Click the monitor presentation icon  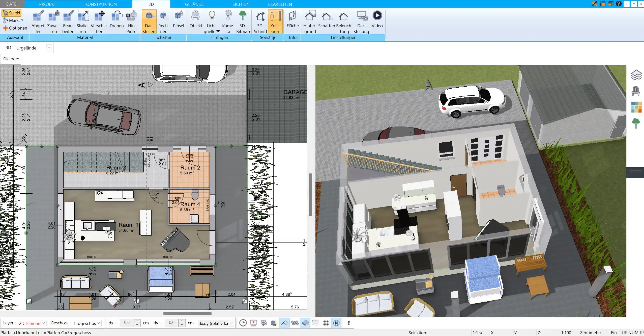[x=253, y=323]
